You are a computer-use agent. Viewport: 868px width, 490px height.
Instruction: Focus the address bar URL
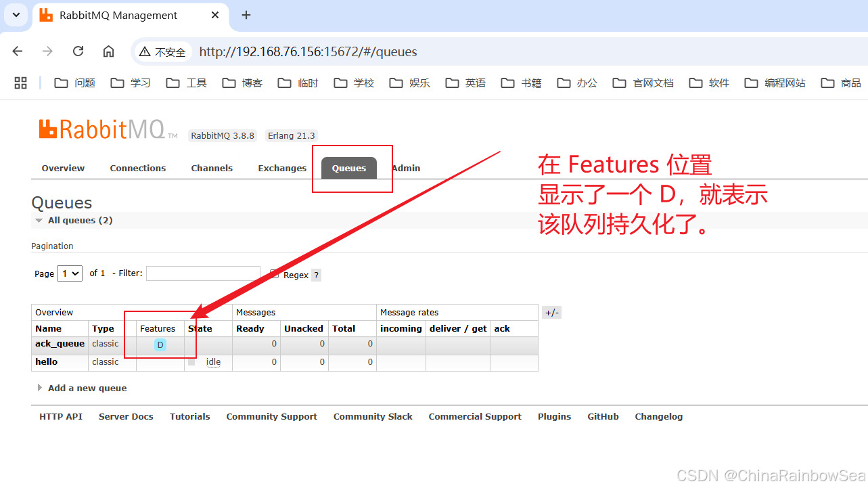click(x=308, y=51)
